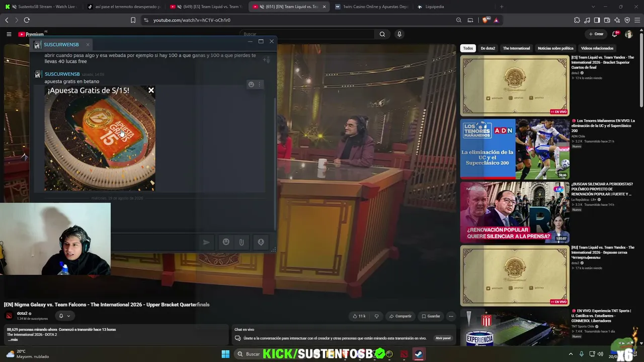Start voice search with the microphone

(399, 34)
